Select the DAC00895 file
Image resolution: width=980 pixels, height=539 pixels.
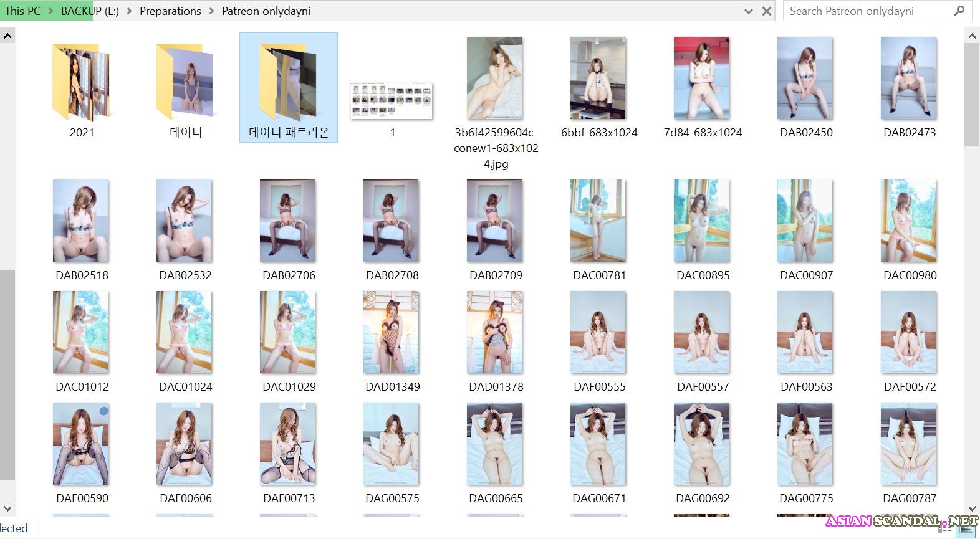coord(703,230)
